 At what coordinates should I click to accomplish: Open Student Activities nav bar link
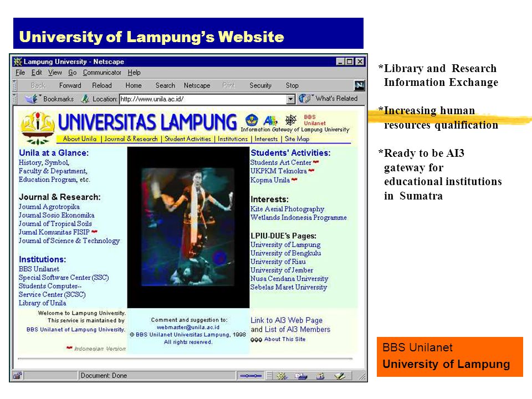tap(188, 139)
